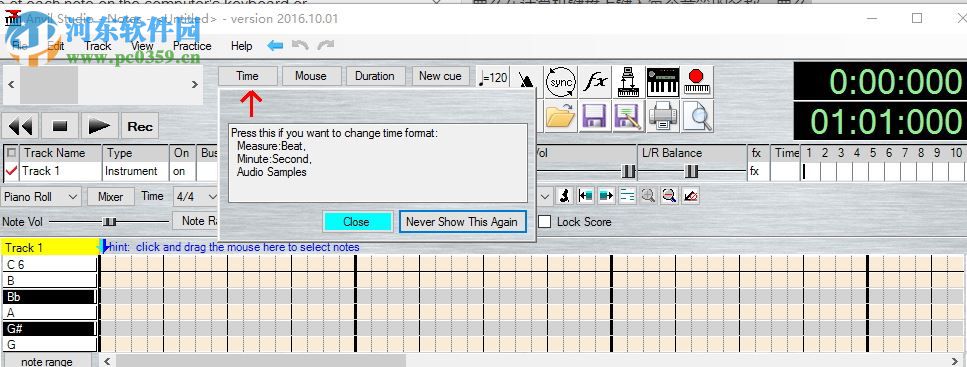Click the dashed lines grid icon
This screenshot has width=967, height=367.
[627, 196]
